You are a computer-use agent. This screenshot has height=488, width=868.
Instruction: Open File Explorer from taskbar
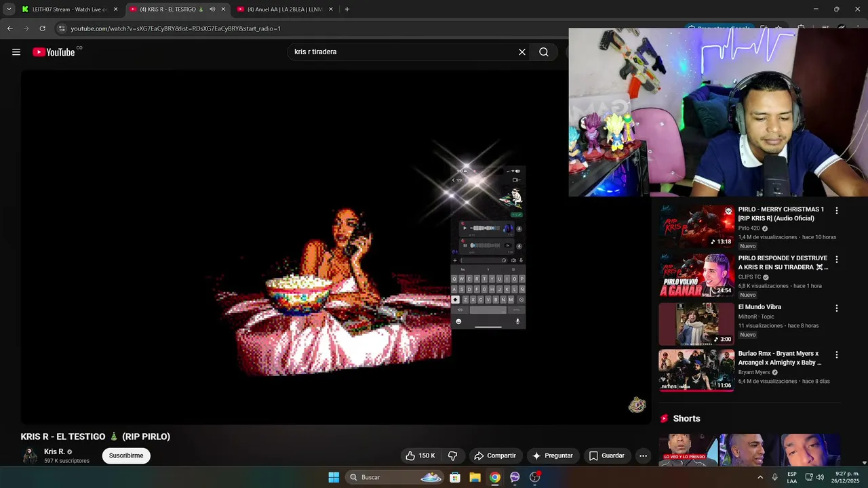(475, 477)
